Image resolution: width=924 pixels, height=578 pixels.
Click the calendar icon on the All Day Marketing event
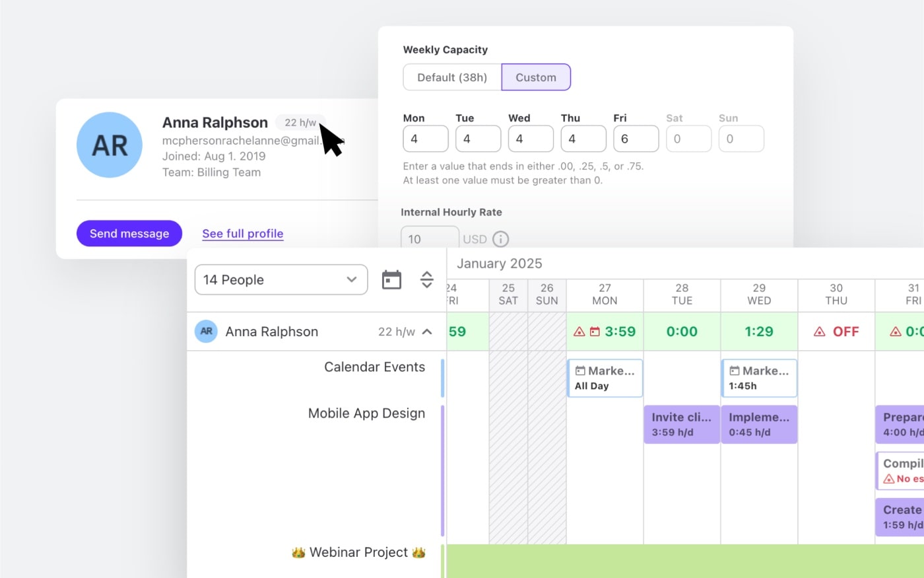(581, 371)
